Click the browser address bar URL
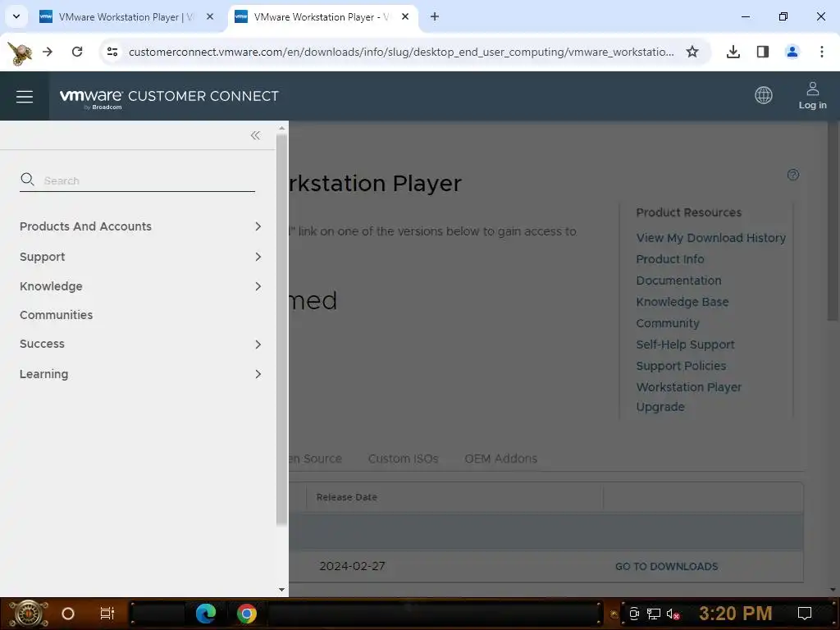Screen dimensions: 840x630 (x=400, y=52)
